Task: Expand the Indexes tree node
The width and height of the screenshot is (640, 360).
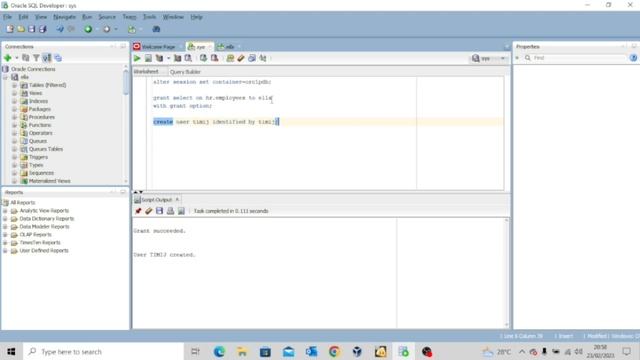Action: pos(14,101)
